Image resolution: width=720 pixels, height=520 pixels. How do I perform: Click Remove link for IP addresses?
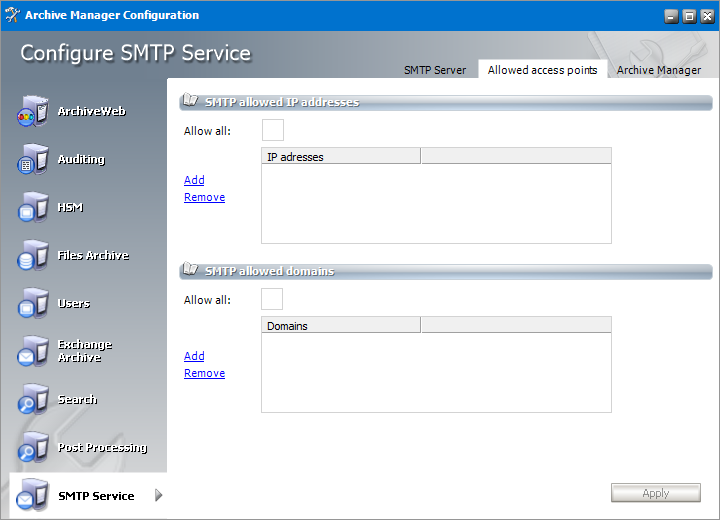pos(204,197)
